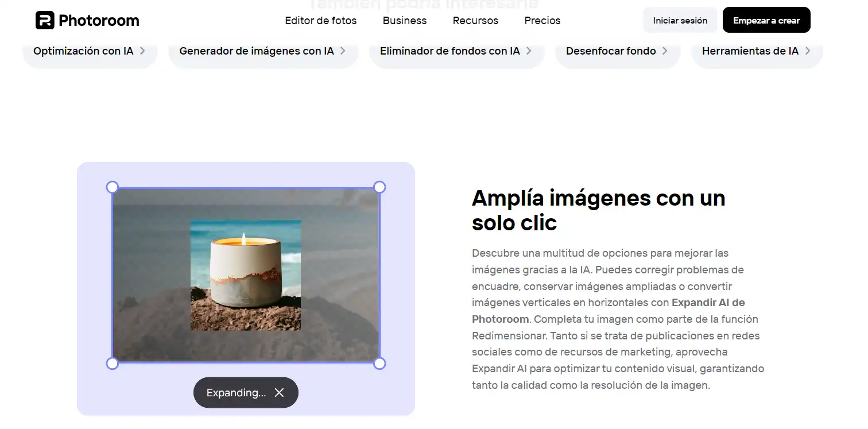This screenshot has width=868, height=429.
Task: Click the chevron beside Generador de imágenes con IA
Action: point(343,51)
